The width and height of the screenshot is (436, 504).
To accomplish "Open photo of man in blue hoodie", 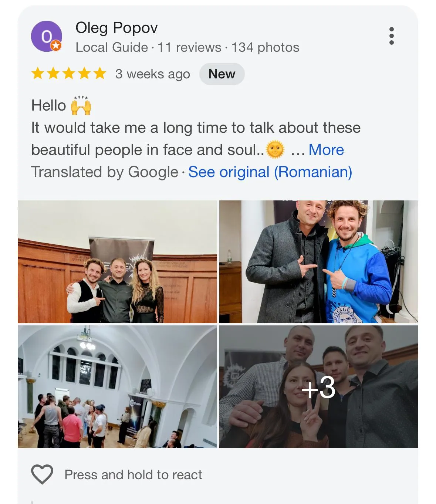I will pyautogui.click(x=319, y=262).
